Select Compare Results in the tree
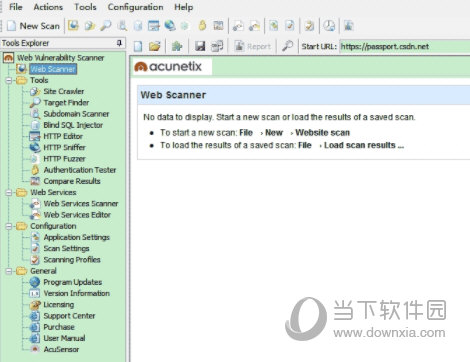Screen dimensions: 470x362 72,181
